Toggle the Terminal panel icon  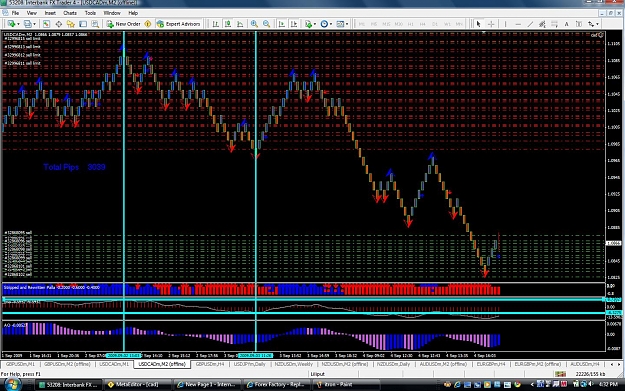click(83, 24)
